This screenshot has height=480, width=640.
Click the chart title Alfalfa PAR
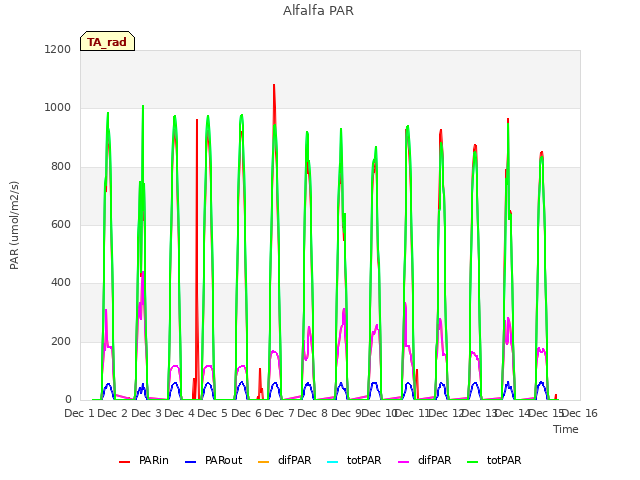coord(318,11)
